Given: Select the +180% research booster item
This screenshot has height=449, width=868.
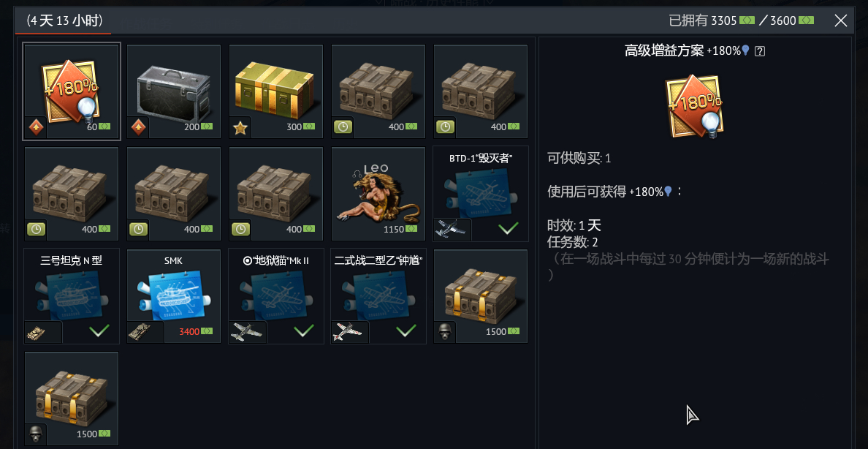Looking at the screenshot, I should point(72,91).
